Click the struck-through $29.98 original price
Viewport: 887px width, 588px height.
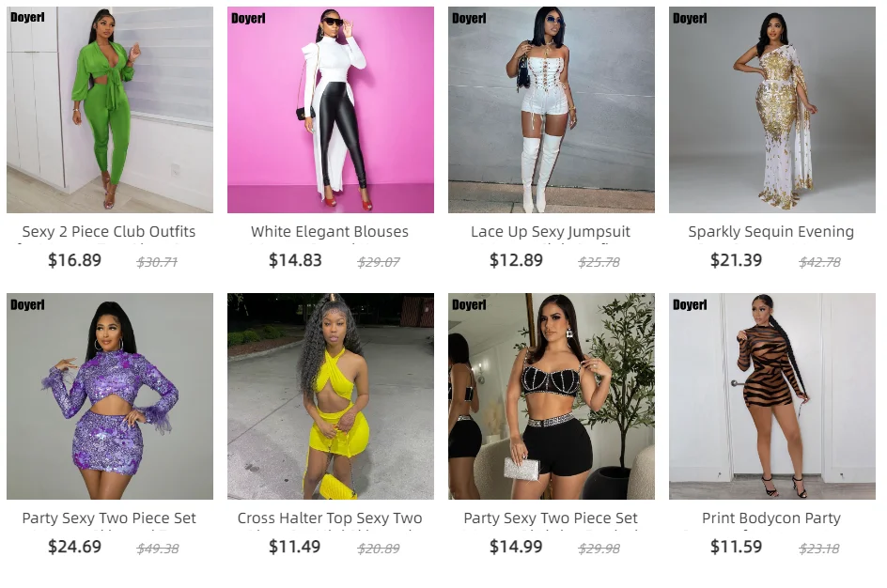(599, 549)
